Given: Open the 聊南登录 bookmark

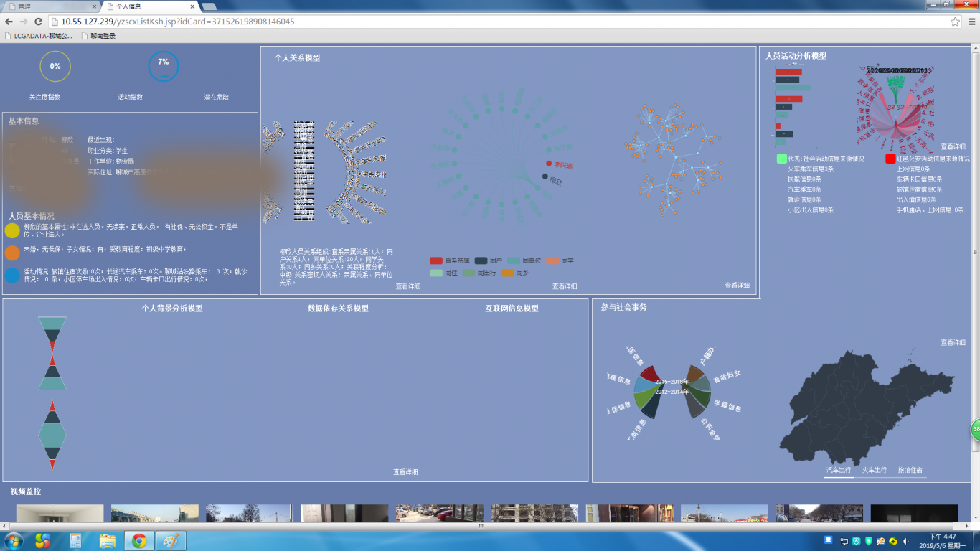Looking at the screenshot, I should click(x=98, y=36).
